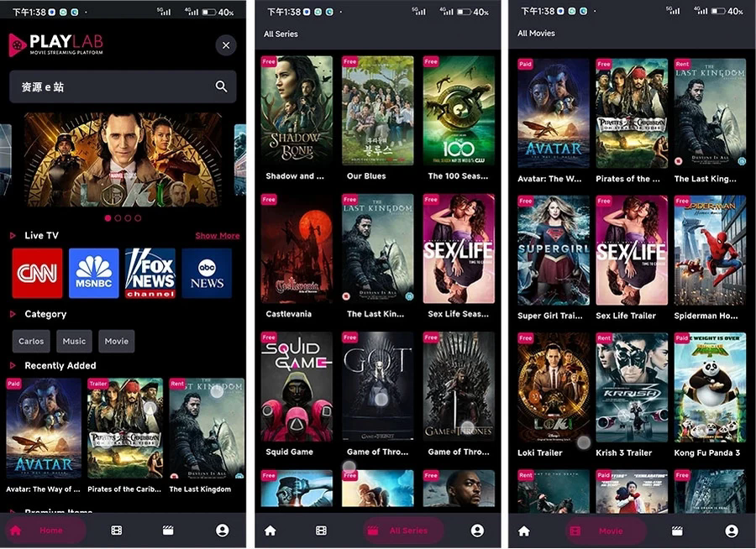Open the profile icon in All Movies screen

tap(732, 531)
